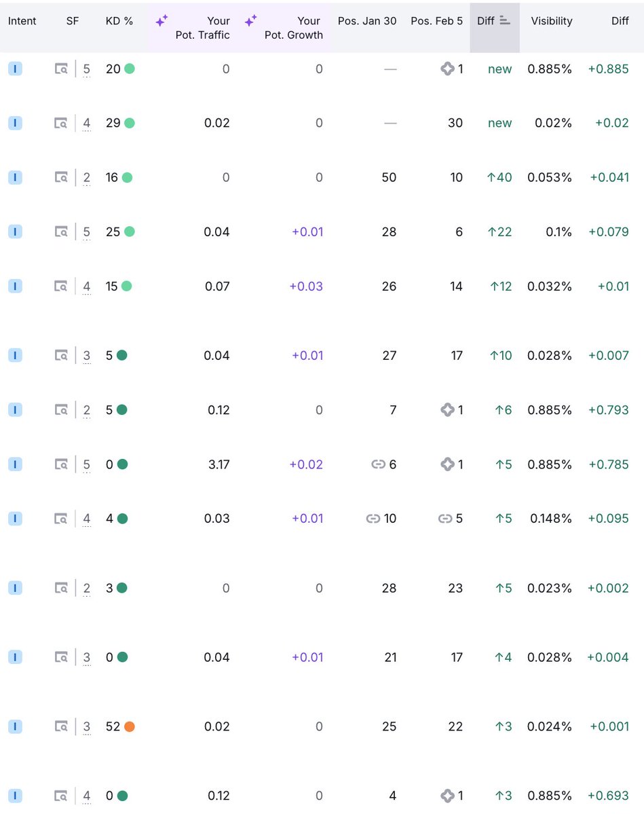Sort by Pos. Jan 30 column
Screen dimensions: 644x814
(x=367, y=21)
